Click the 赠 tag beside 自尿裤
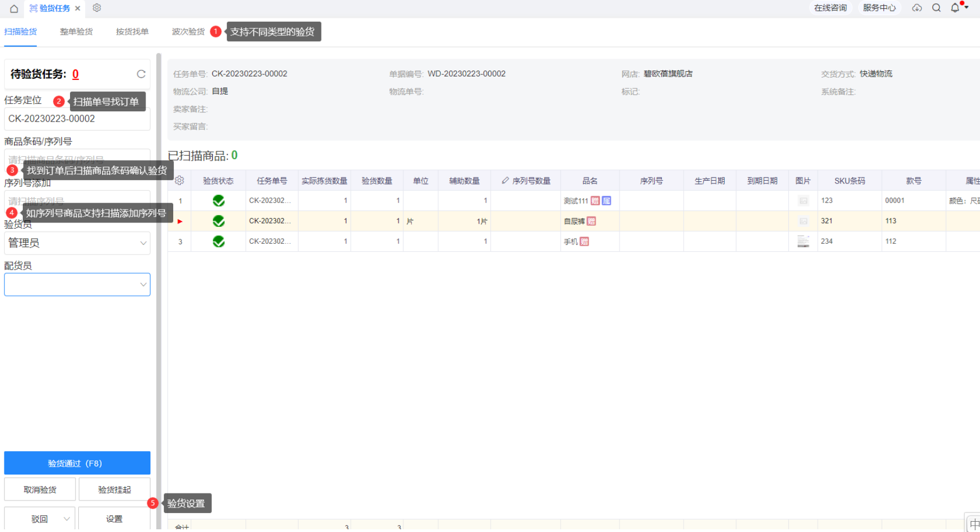This screenshot has width=980, height=532. click(591, 221)
